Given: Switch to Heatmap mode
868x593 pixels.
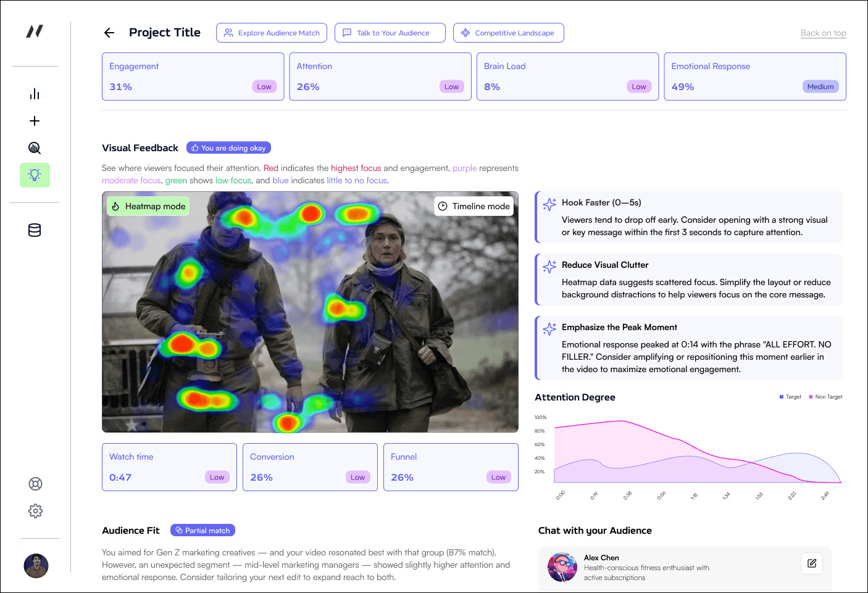Looking at the screenshot, I should [x=148, y=206].
